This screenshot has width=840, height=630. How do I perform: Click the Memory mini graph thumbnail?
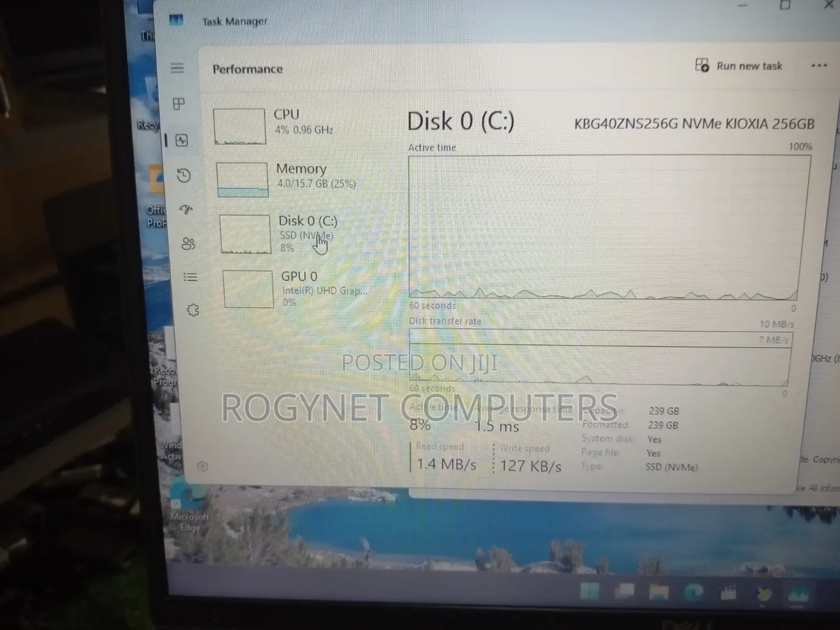(242, 180)
